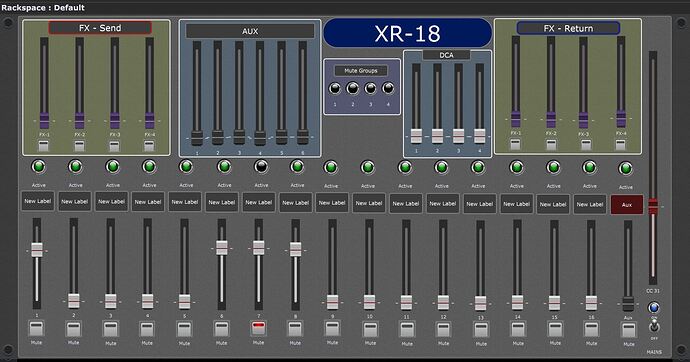Toggle the Active LED above channel 1
This screenshot has width=690, height=362.
click(39, 167)
